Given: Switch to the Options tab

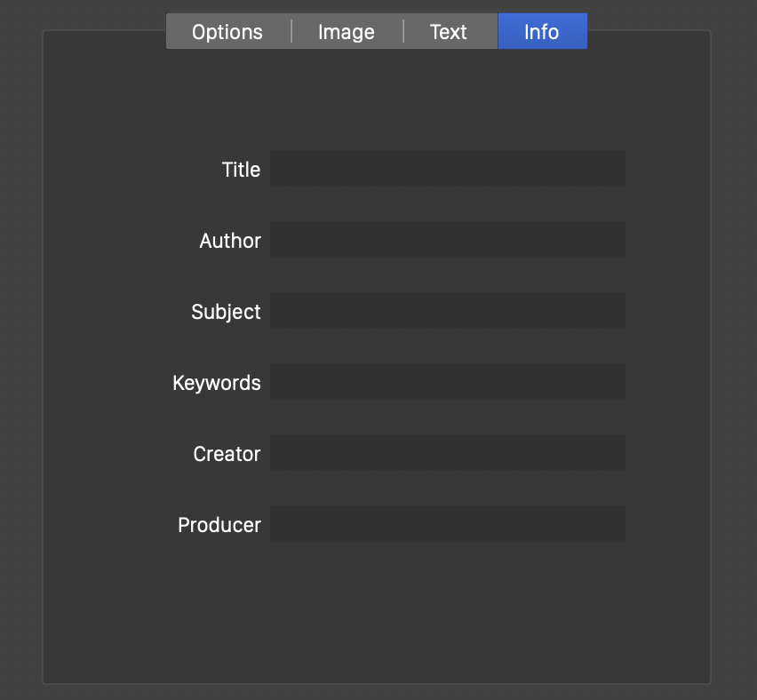Looking at the screenshot, I should [227, 32].
